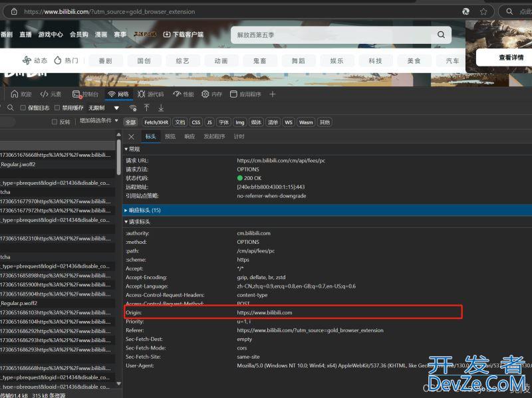Screen dimensions: 532x398
Task: Add more DevTools tools with plus icon
Action: tap(273, 94)
